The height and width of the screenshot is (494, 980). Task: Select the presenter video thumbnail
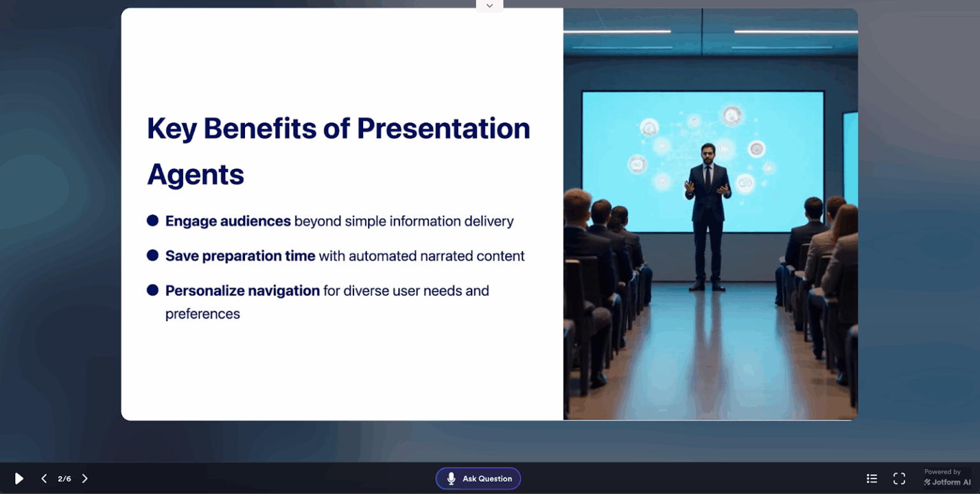pos(710,214)
